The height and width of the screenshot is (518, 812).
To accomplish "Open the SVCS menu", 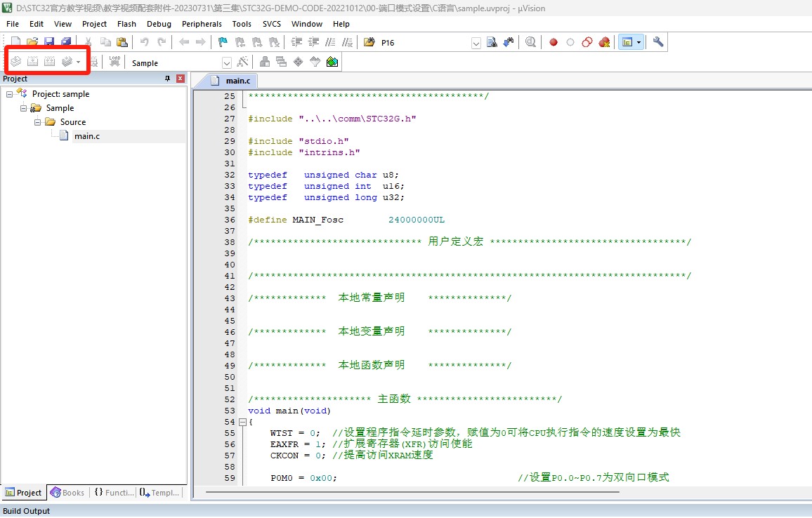I will click(x=271, y=24).
